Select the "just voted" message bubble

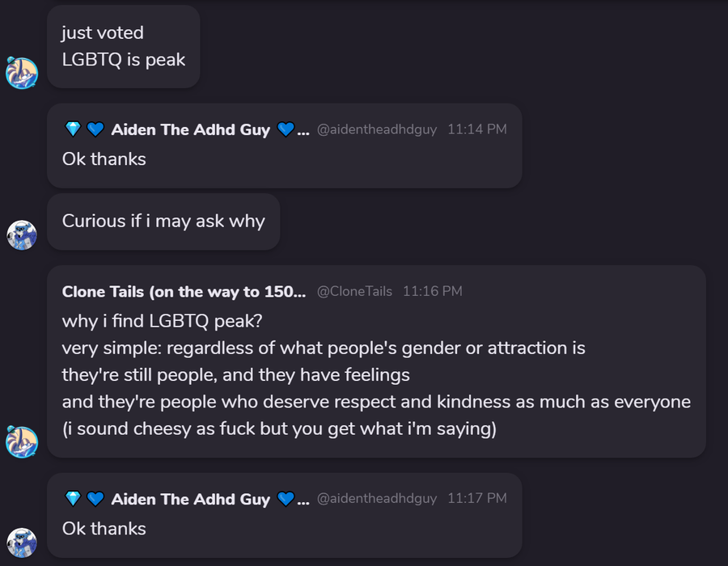[123, 45]
